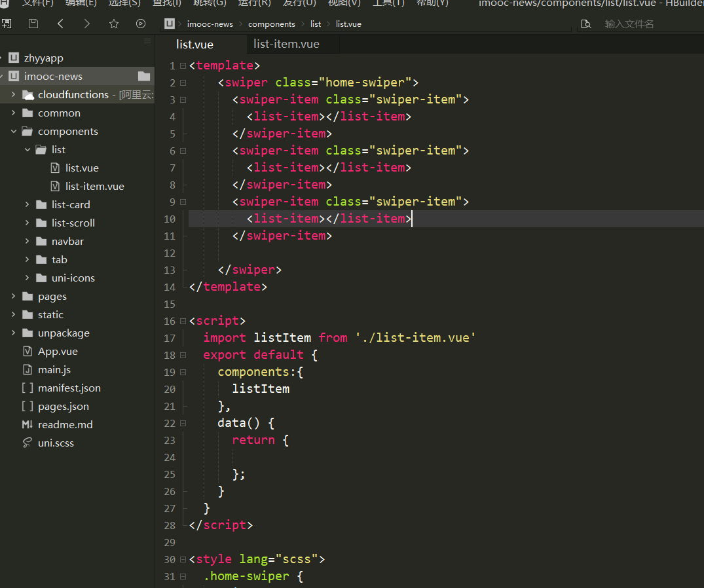Go forward with the right arrow icon
The image size is (704, 588).
click(86, 24)
